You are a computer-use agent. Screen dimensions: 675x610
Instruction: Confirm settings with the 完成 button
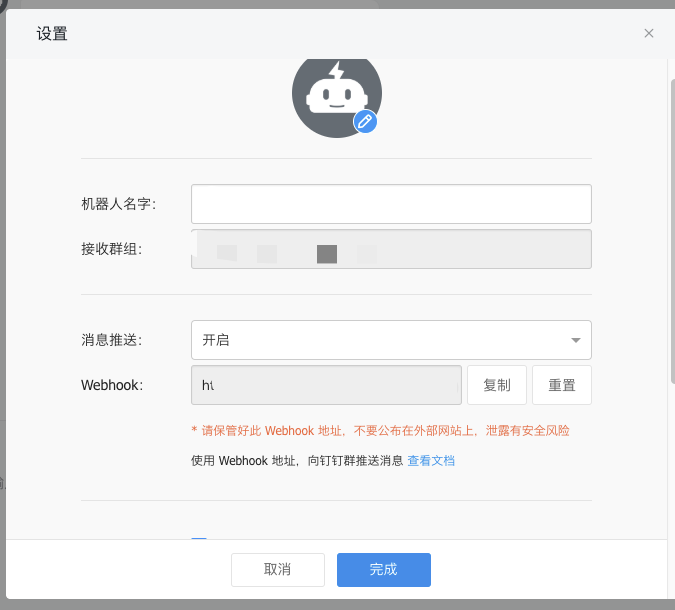[x=384, y=570]
